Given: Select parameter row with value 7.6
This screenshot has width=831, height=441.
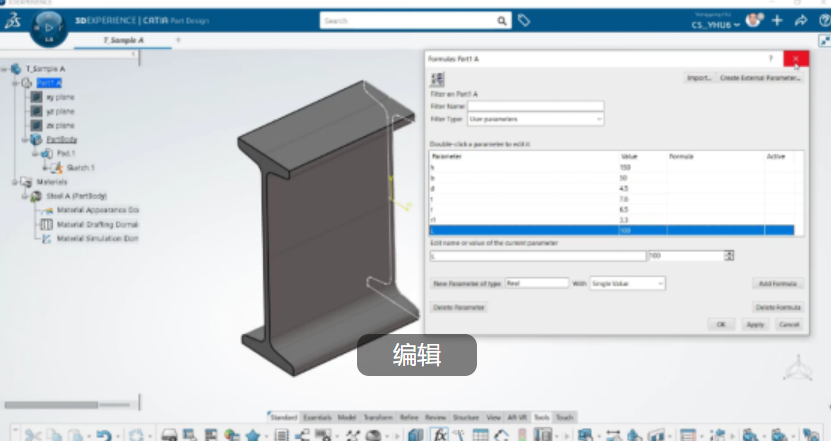Looking at the screenshot, I should (612, 199).
